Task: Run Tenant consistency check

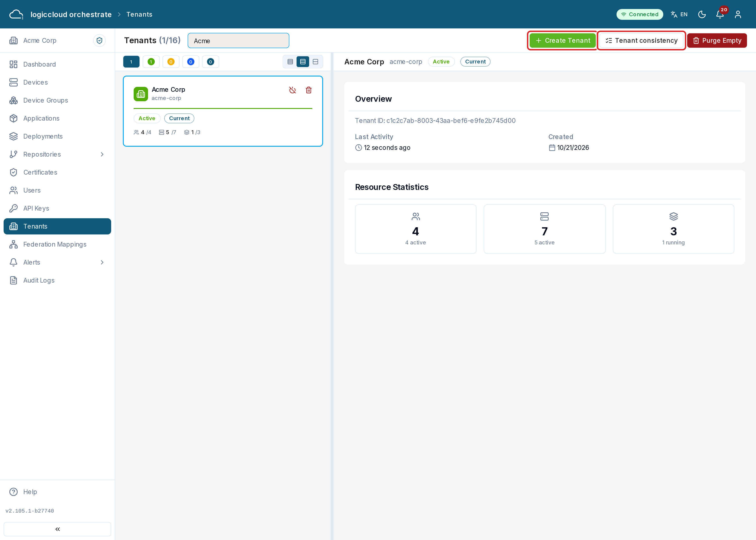Action: (641, 40)
